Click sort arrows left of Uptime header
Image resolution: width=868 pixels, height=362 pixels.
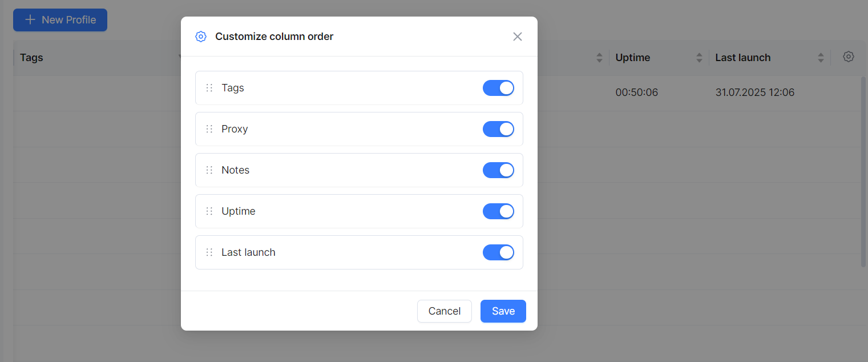coord(599,58)
